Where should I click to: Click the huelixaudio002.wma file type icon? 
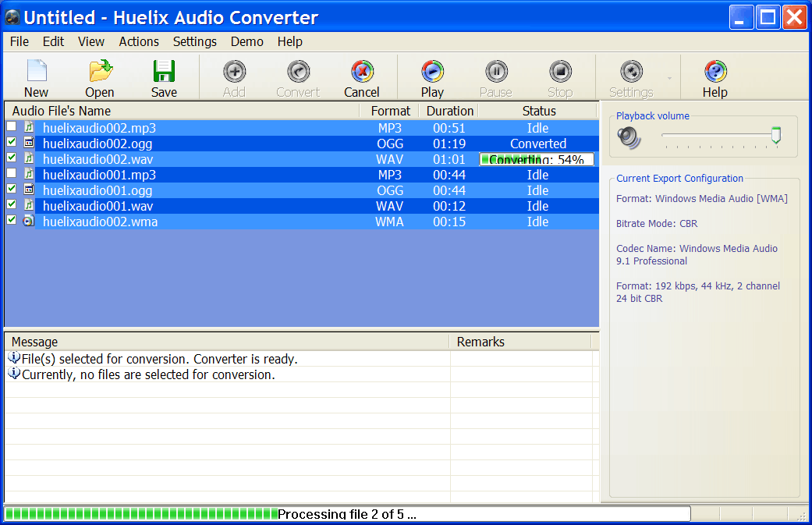[28, 222]
